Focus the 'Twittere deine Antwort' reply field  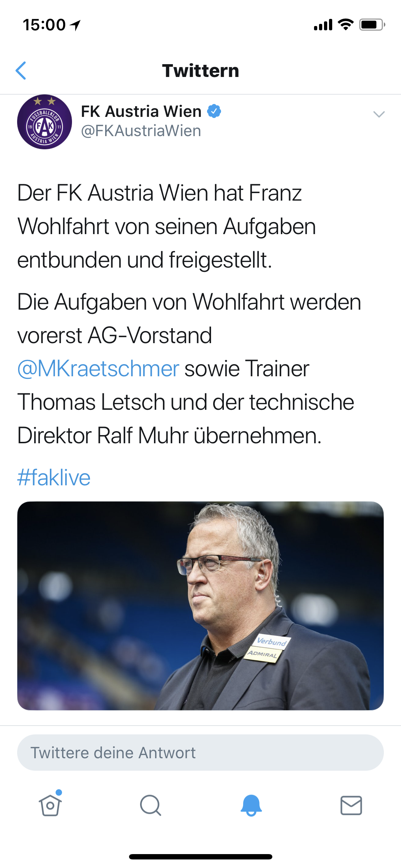200,753
